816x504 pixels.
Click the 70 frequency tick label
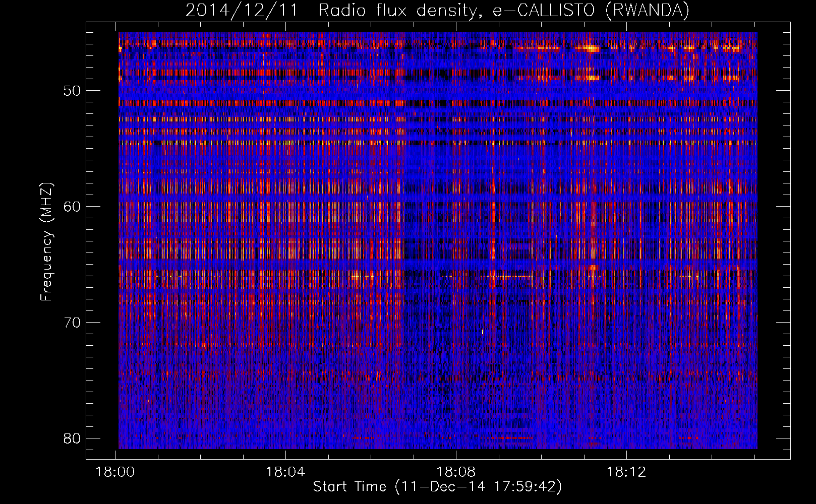[x=73, y=323]
